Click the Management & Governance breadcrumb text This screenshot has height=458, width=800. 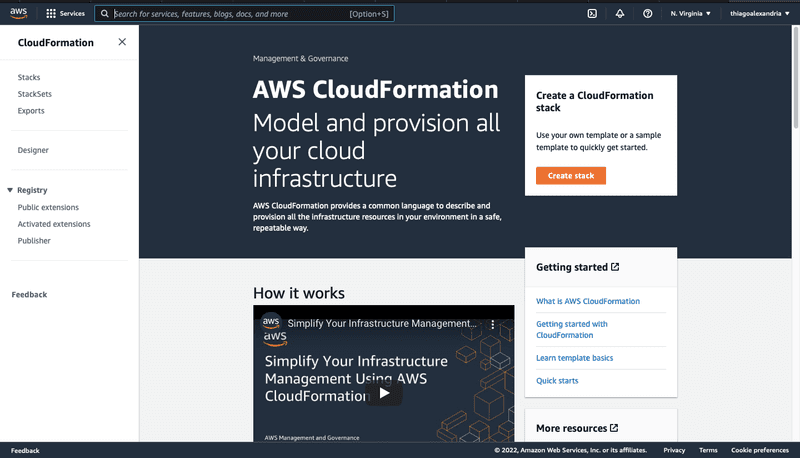click(x=301, y=59)
